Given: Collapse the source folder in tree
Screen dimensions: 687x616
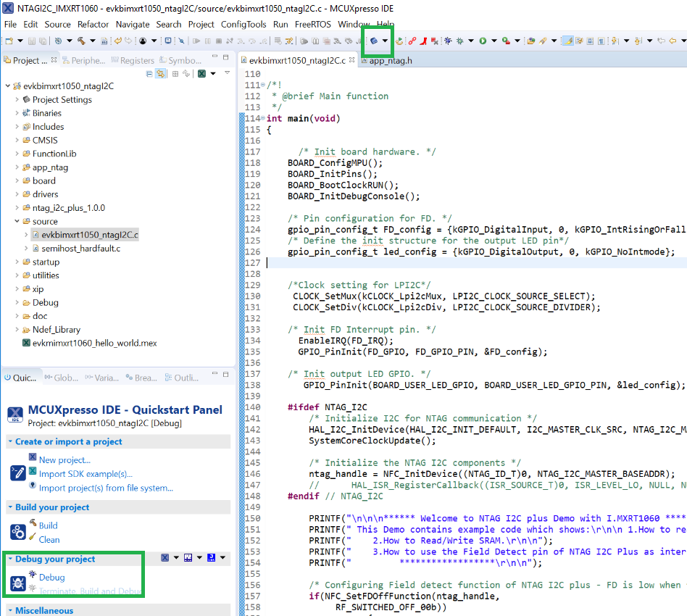Looking at the screenshot, I should (17, 221).
